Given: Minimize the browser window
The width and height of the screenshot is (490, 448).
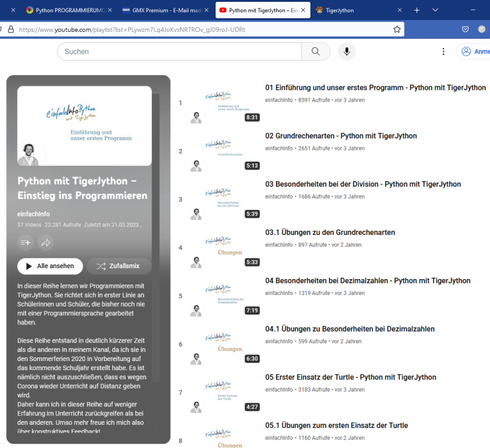Looking at the screenshot, I should pyautogui.click(x=473, y=10).
